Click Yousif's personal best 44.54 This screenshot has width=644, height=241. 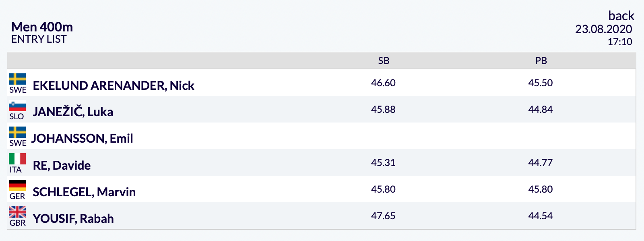[541, 216]
